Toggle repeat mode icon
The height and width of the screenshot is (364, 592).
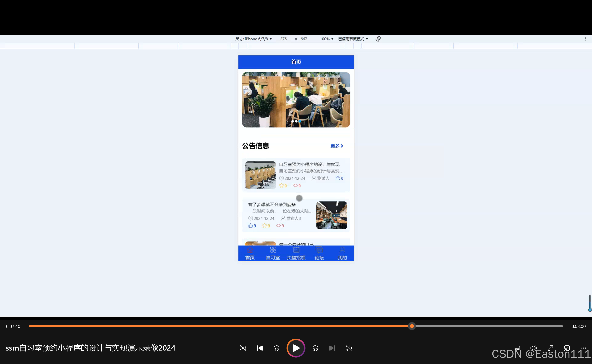point(349,348)
